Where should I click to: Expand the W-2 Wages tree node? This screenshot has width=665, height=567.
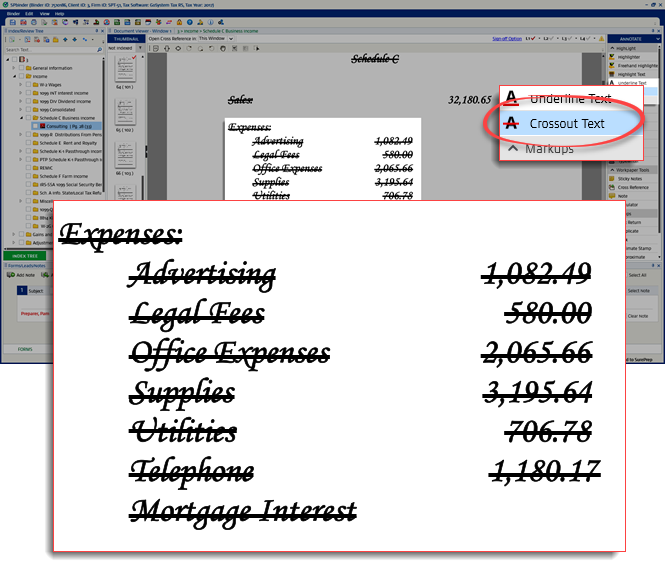[21, 84]
